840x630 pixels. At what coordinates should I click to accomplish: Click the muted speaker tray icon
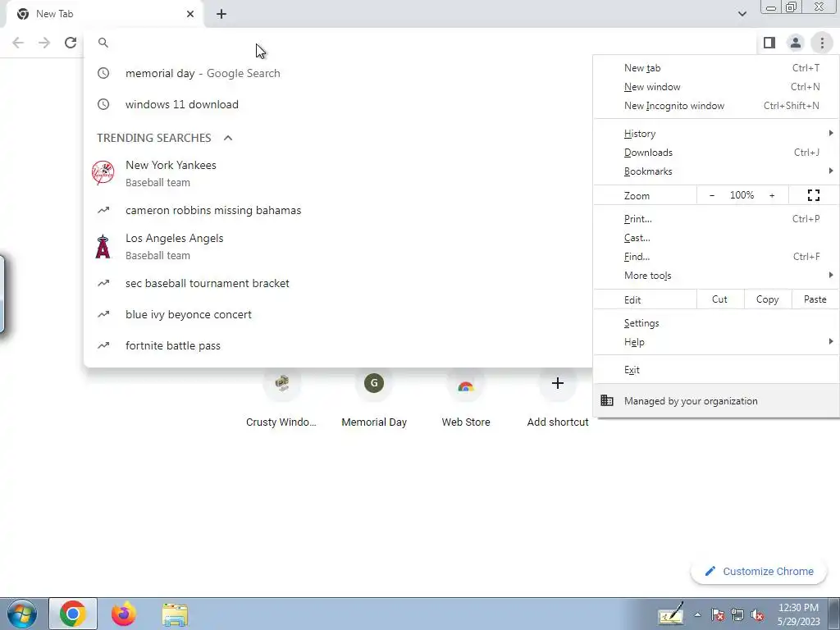[757, 614]
